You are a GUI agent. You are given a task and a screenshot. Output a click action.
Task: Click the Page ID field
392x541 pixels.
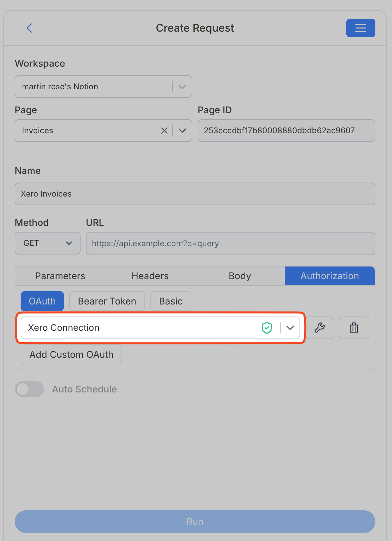[287, 131]
